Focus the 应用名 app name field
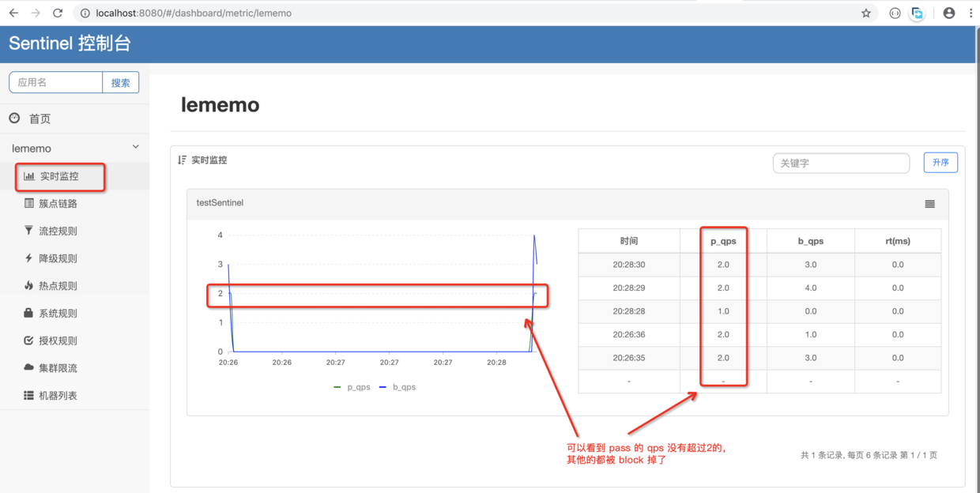The image size is (980, 493). (x=56, y=82)
